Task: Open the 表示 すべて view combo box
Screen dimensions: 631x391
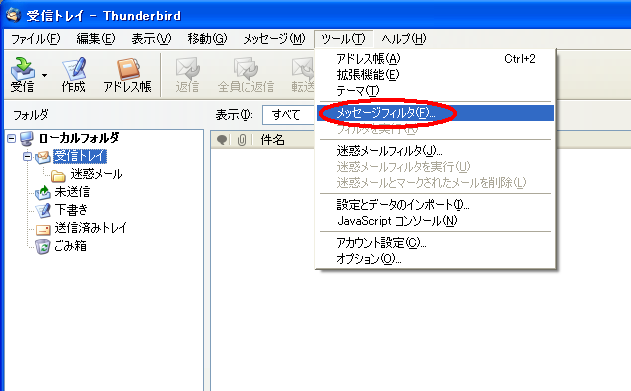Action: [x=288, y=115]
